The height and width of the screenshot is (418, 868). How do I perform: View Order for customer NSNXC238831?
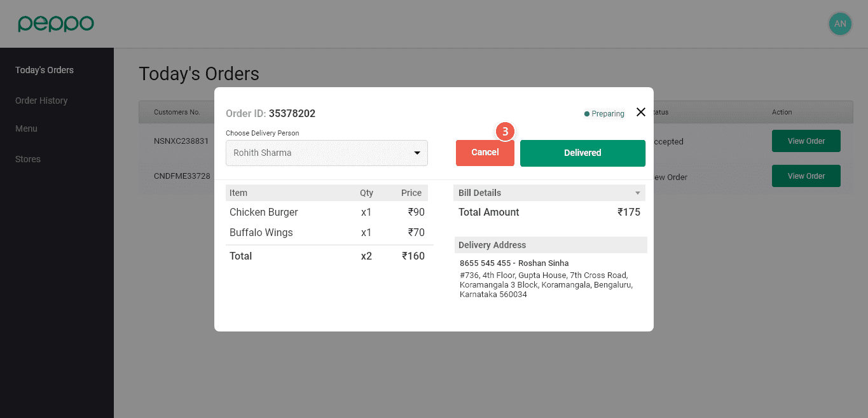pos(806,141)
